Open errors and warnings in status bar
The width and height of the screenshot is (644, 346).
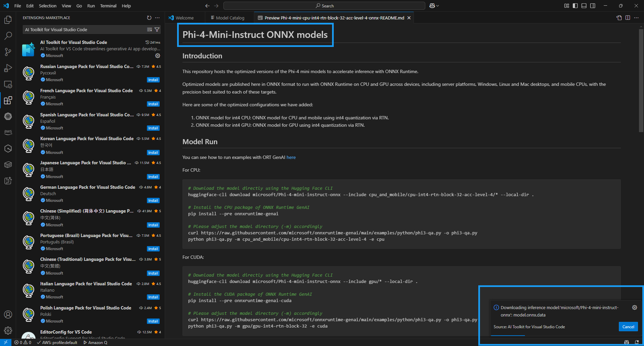coord(23,343)
